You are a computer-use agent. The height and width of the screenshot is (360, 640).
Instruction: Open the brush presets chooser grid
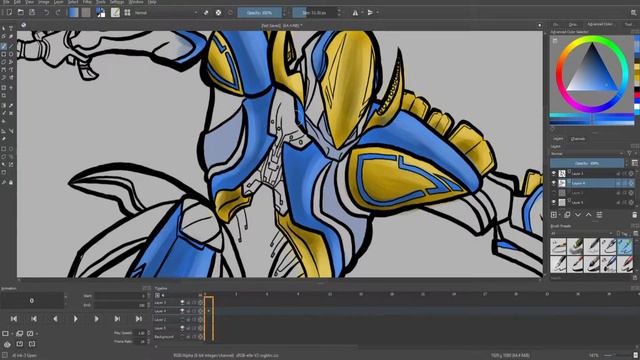point(127,13)
